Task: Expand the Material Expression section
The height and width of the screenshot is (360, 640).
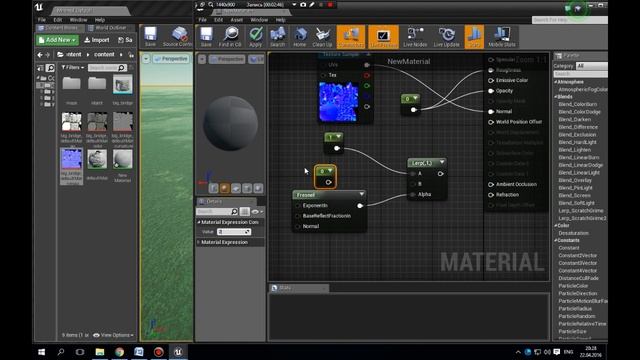Action: (x=199, y=242)
